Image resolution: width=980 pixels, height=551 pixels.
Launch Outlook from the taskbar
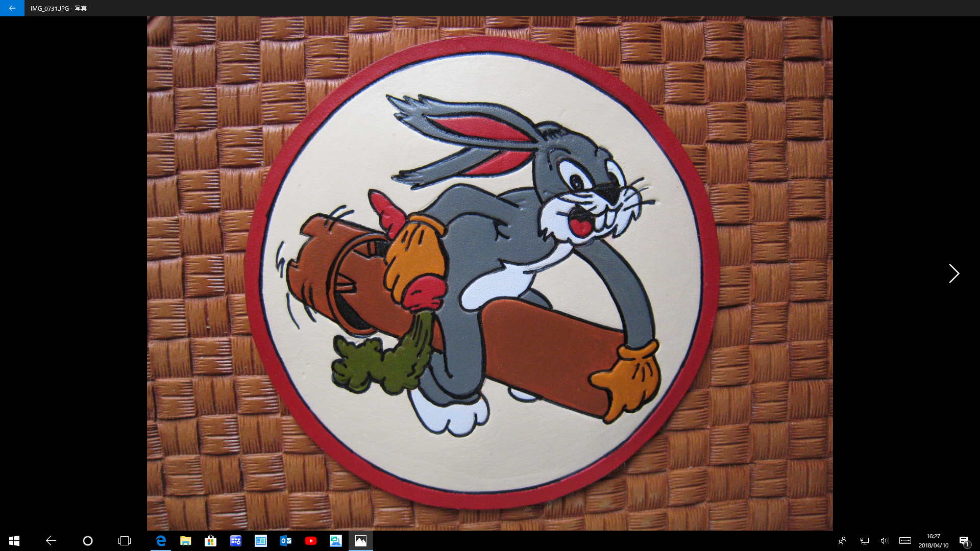coord(285,541)
